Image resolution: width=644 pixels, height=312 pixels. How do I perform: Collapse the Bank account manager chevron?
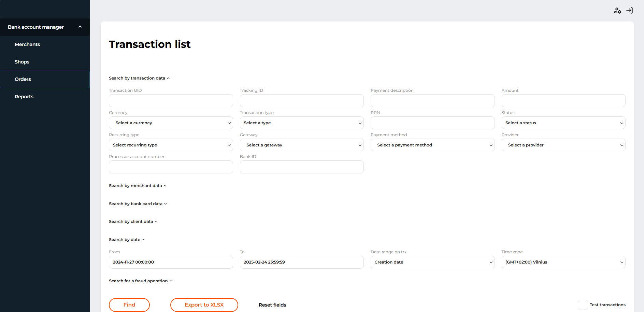(80, 27)
